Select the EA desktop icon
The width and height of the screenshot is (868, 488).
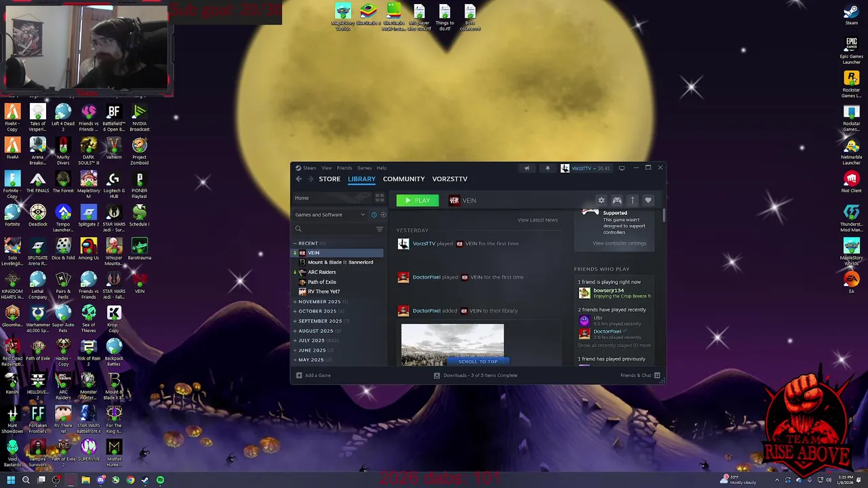[x=851, y=283]
